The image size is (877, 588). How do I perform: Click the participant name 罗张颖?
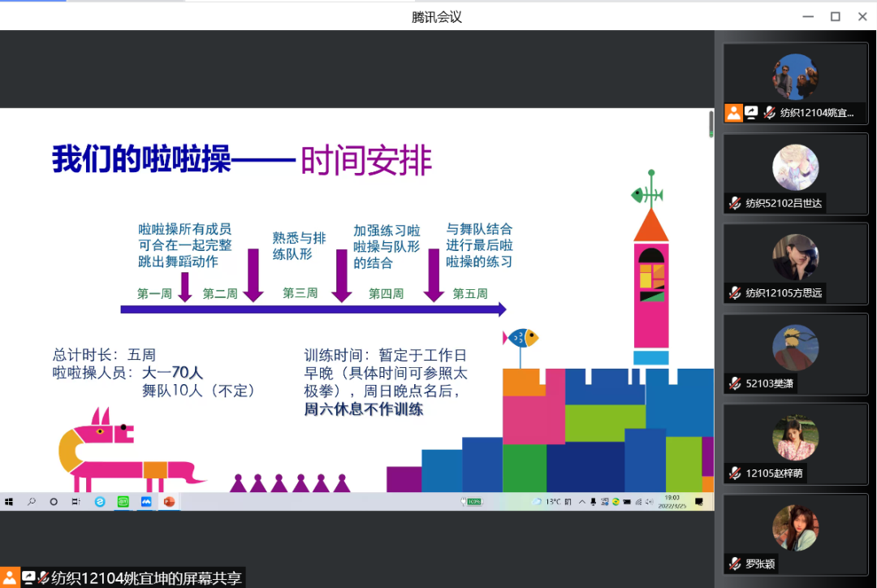click(760, 564)
